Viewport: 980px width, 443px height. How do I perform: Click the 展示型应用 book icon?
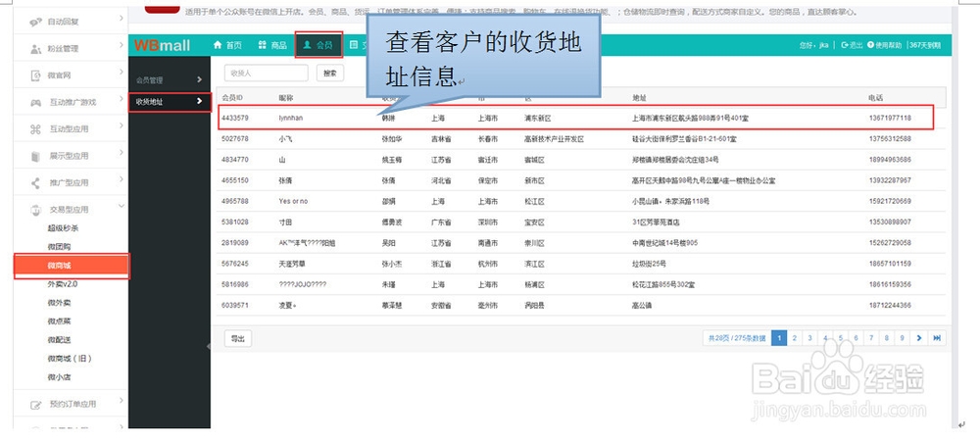click(36, 156)
